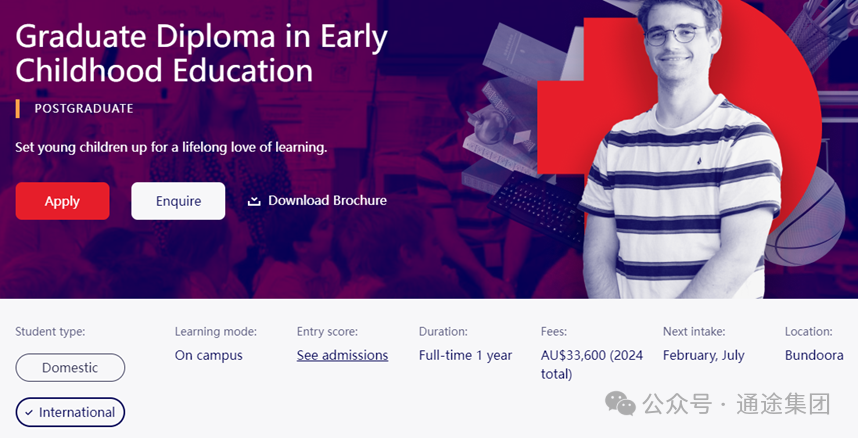Click the Bundoora location value
The height and width of the screenshot is (438, 858).
pyautogui.click(x=814, y=355)
